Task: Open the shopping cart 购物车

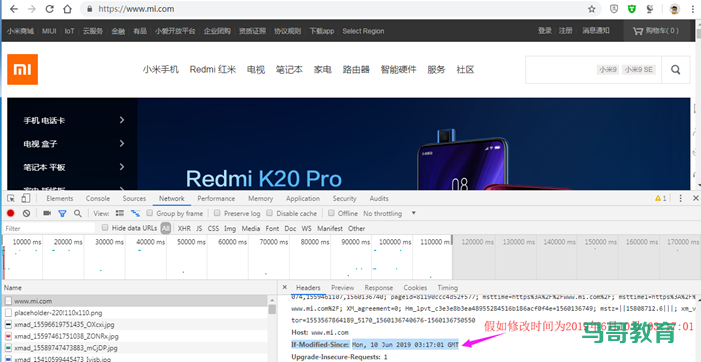Action: [x=656, y=31]
